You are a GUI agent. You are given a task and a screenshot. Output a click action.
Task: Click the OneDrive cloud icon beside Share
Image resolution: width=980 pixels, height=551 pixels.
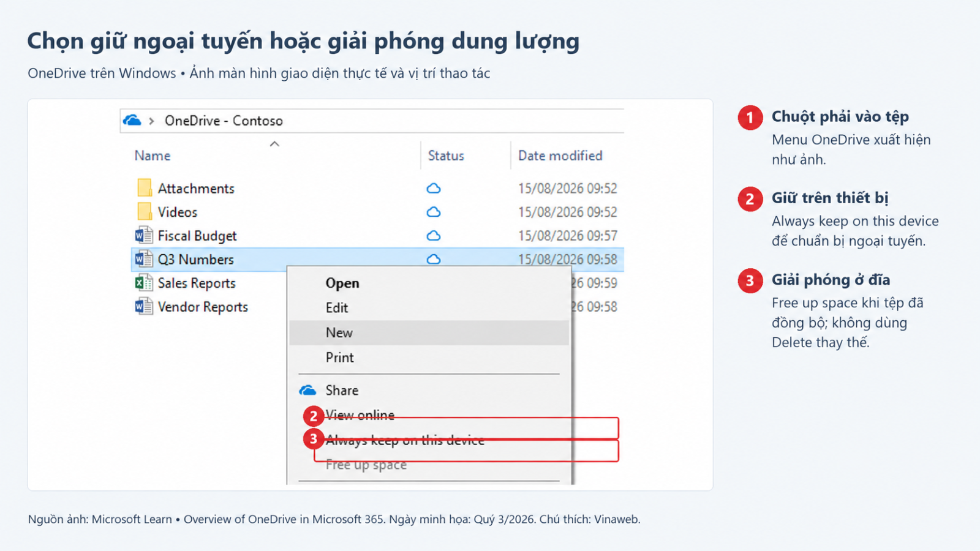[x=307, y=390]
